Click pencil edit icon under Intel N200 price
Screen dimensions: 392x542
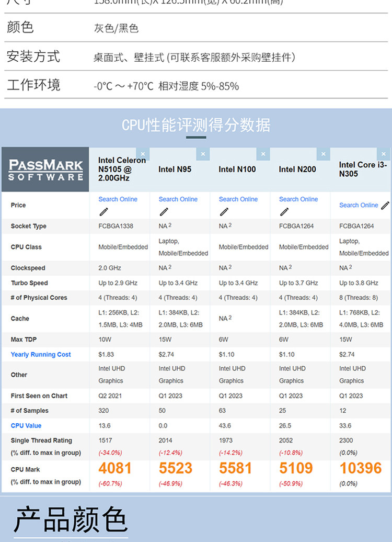(x=284, y=211)
